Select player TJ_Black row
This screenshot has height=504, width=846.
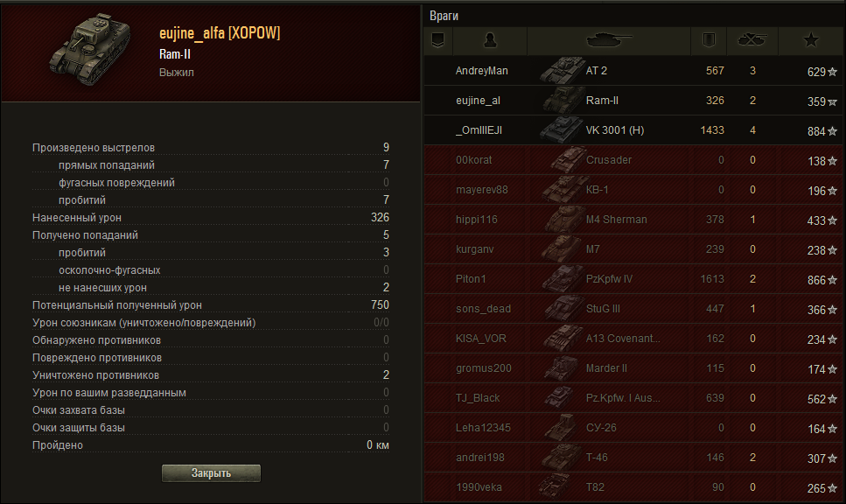point(634,398)
